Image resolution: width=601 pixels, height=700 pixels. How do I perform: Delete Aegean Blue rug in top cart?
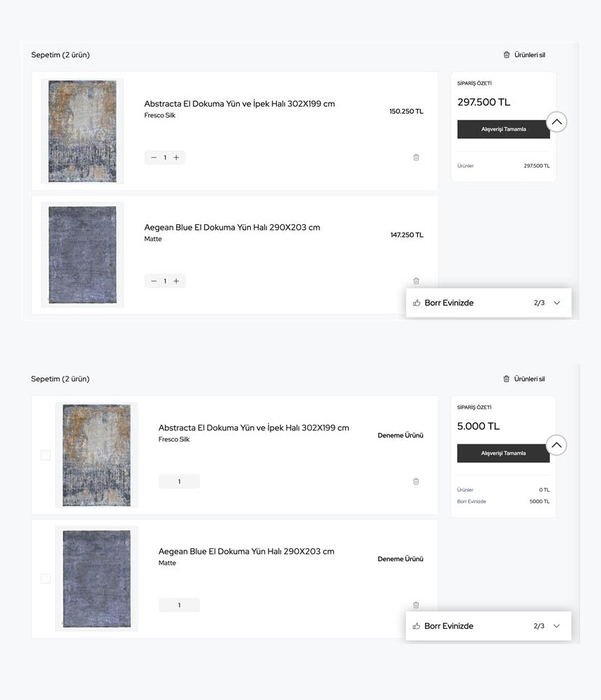coord(416,281)
